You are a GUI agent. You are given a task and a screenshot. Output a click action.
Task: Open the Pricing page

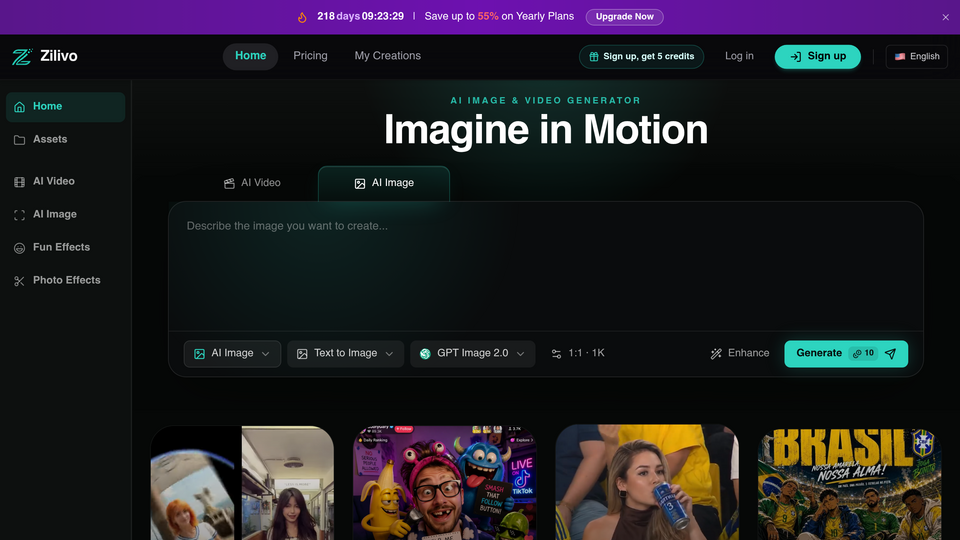(x=310, y=56)
